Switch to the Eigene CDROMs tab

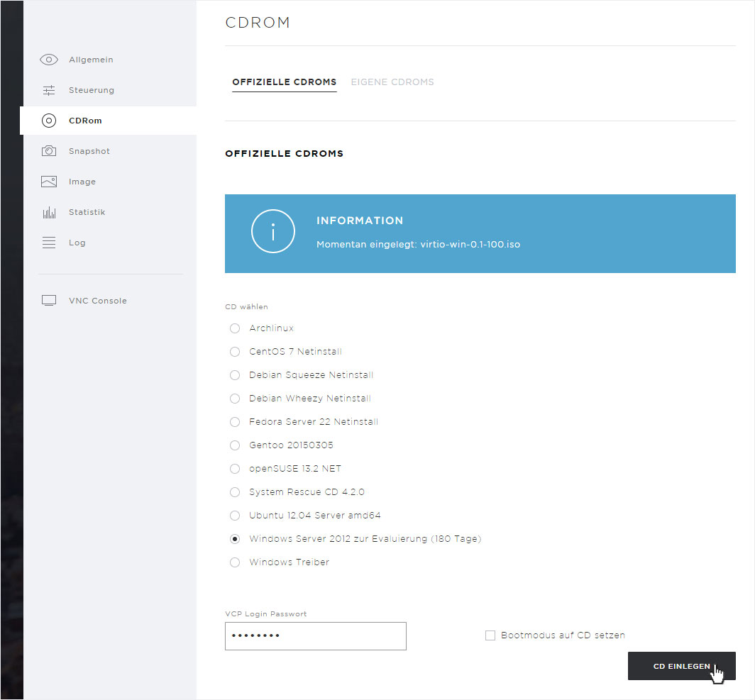click(392, 82)
